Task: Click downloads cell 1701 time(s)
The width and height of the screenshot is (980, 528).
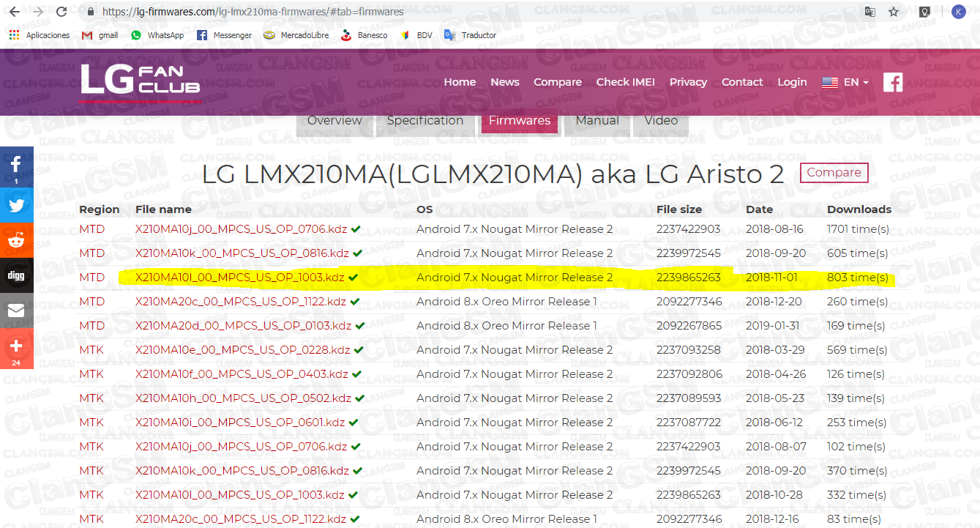Action: (x=858, y=229)
